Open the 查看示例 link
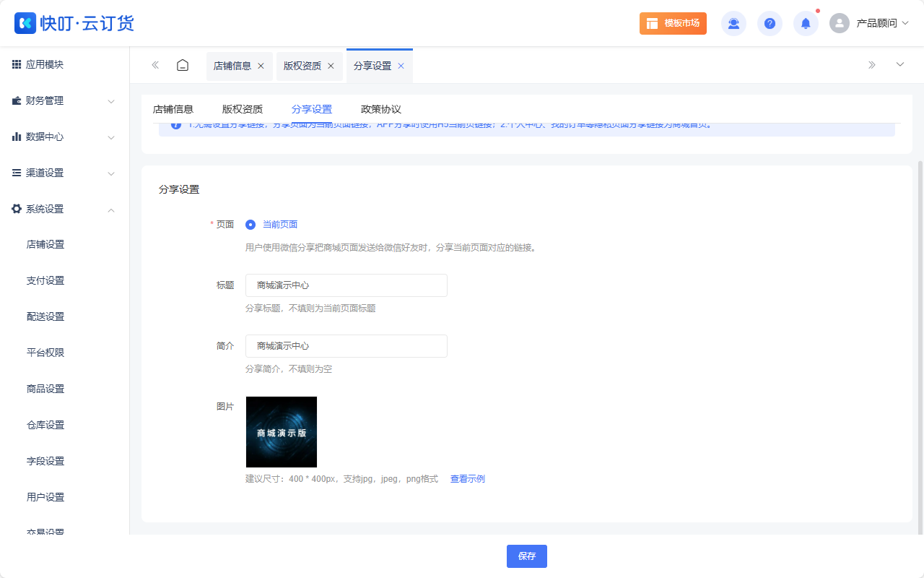The height and width of the screenshot is (578, 924). click(468, 479)
